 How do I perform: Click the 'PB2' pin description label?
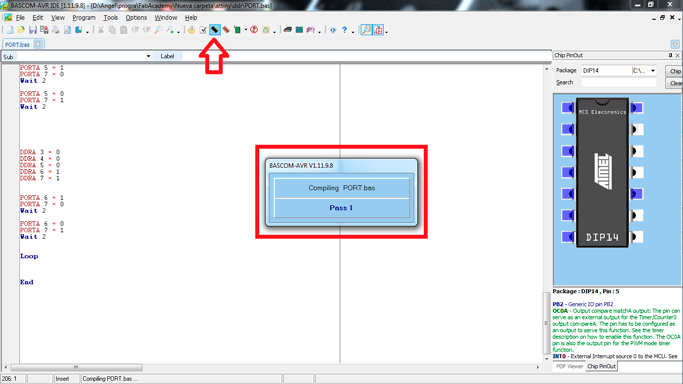click(558, 304)
